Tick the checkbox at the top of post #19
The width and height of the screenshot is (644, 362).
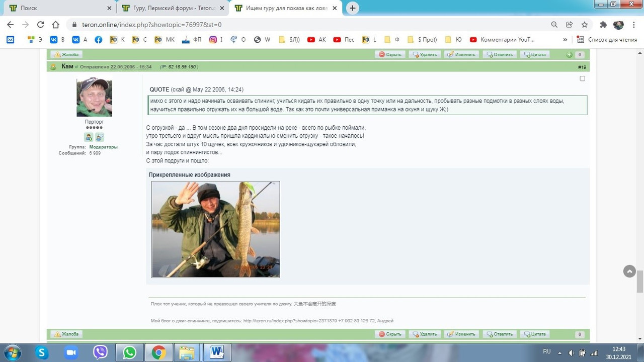582,78
